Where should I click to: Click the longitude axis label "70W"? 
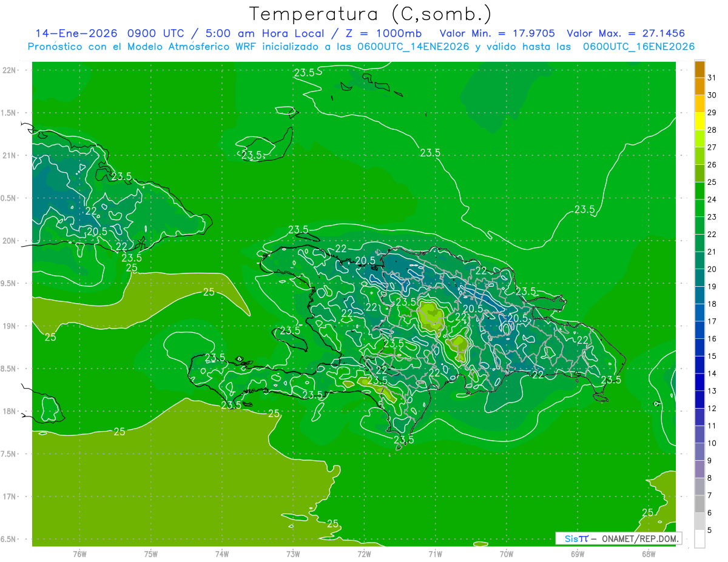point(507,555)
